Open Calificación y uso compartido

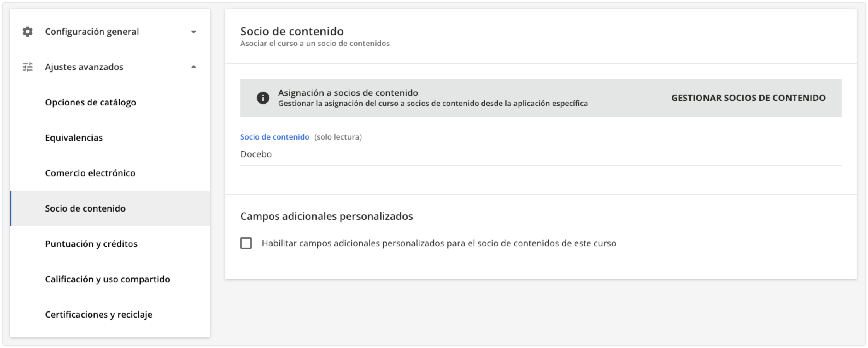click(x=110, y=279)
